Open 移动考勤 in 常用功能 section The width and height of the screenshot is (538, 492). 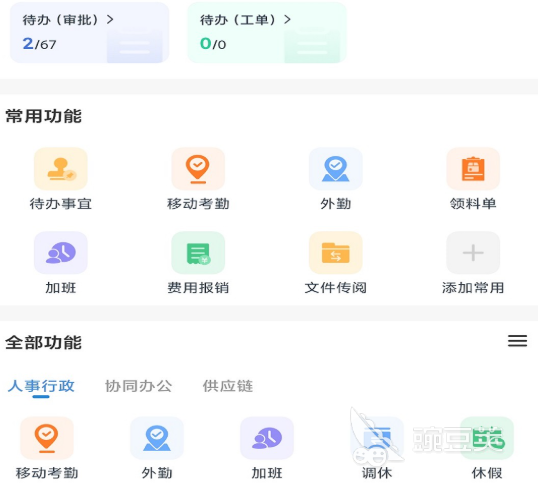pos(198,169)
